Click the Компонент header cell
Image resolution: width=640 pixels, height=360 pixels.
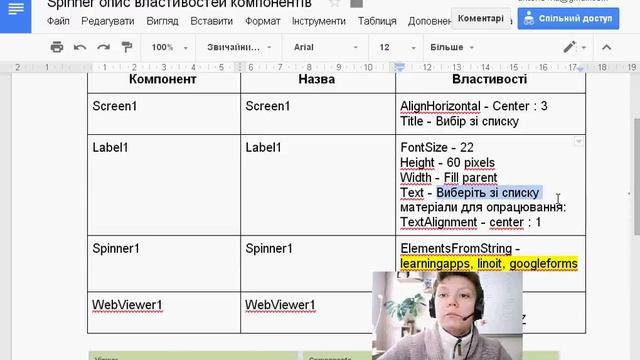162,79
